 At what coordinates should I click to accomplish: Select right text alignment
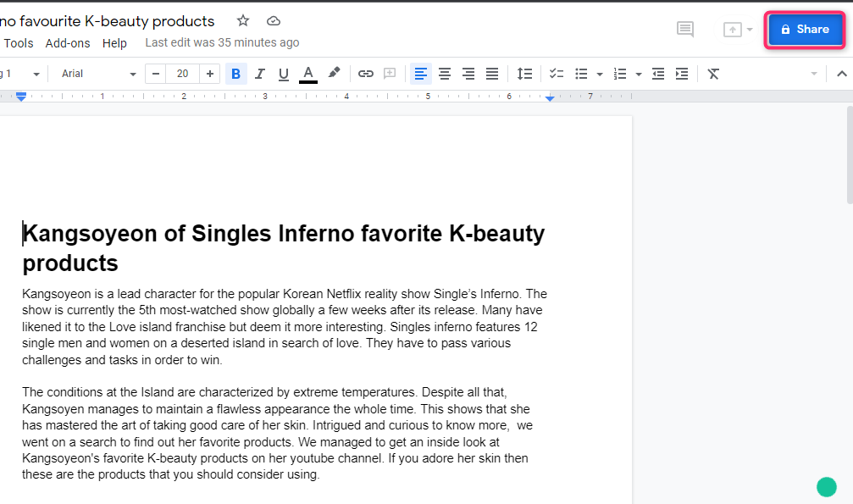pos(468,74)
